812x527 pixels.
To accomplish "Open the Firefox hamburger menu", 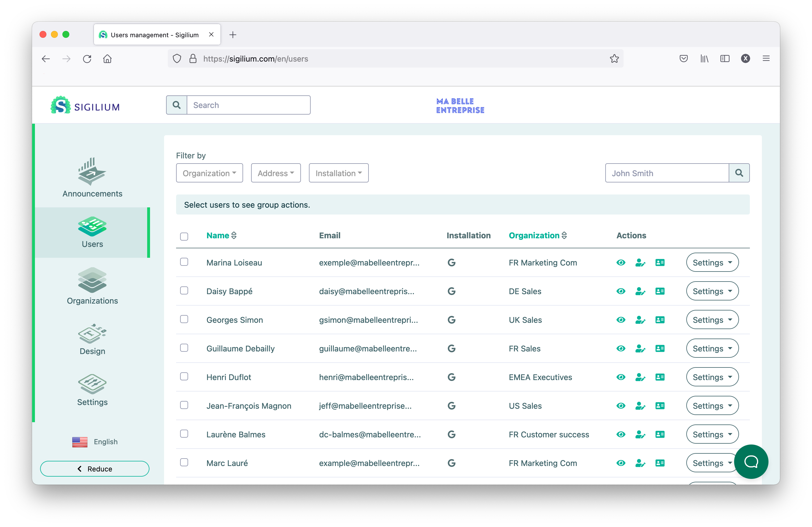I will point(766,59).
